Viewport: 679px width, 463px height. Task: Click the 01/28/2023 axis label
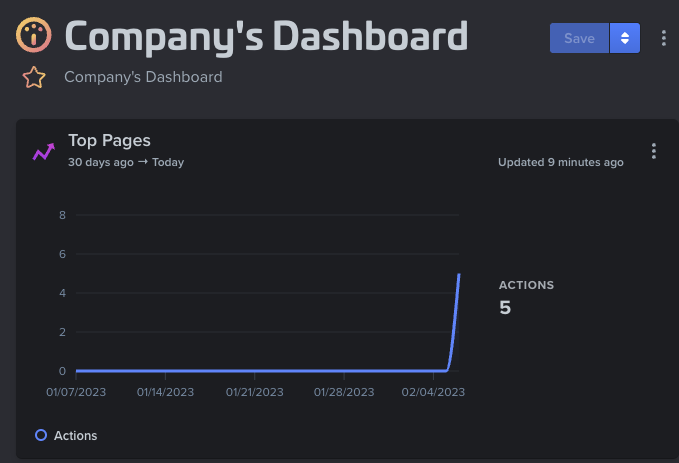(x=344, y=392)
